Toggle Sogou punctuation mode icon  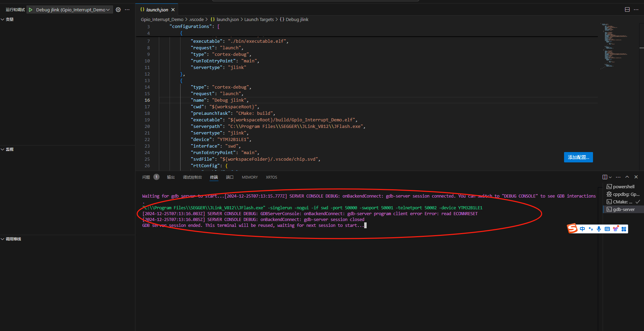tap(591, 229)
